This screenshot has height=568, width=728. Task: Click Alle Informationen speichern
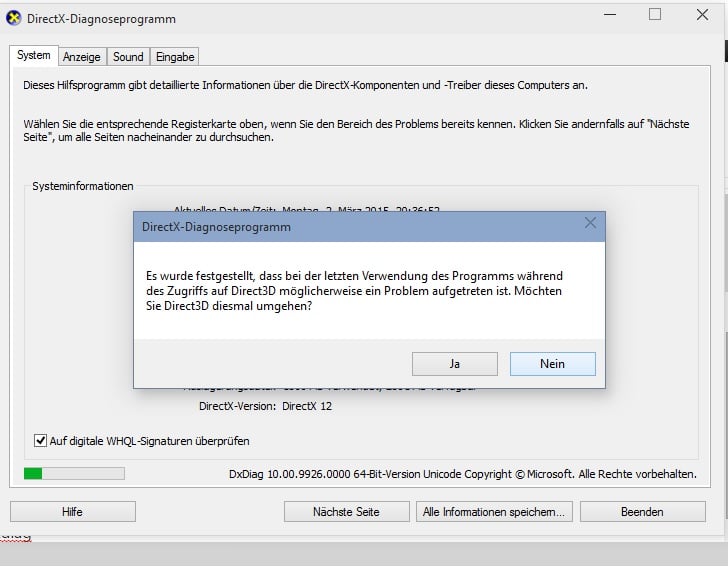pyautogui.click(x=494, y=511)
